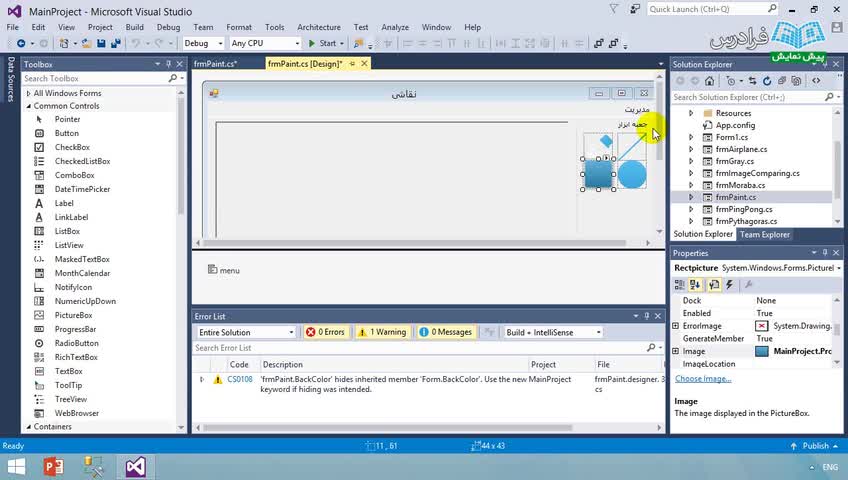Click the Properties Events lightning icon
This screenshot has width=848, height=480.
[x=730, y=285]
